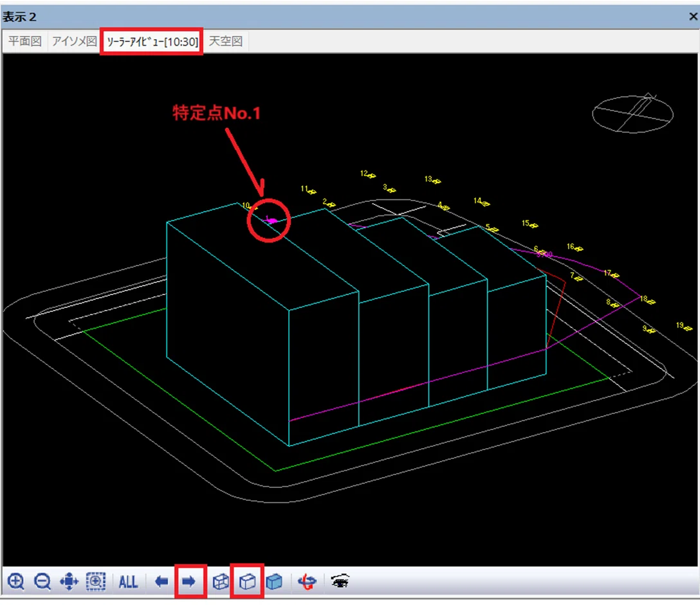
Task: Open the 天空図 tab
Action: click(x=226, y=42)
